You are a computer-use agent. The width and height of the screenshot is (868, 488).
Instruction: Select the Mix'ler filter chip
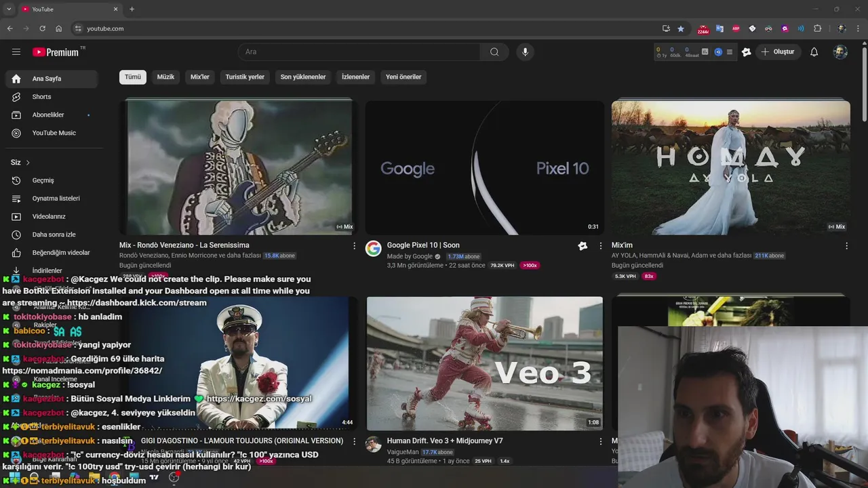coord(200,77)
